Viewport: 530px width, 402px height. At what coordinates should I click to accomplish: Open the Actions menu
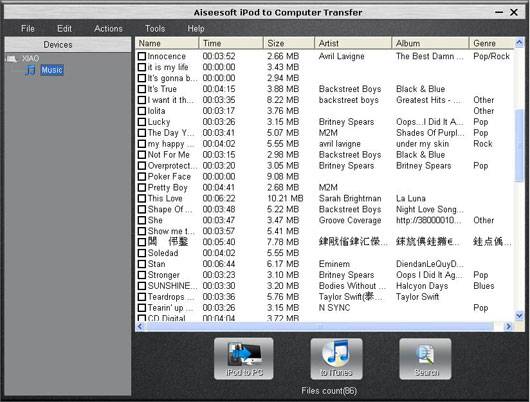108,29
